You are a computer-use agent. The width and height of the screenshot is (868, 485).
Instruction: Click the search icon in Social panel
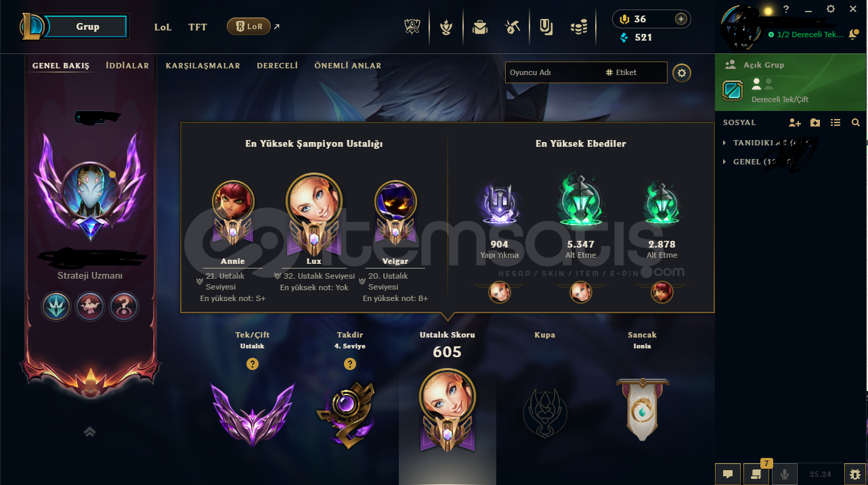click(856, 122)
